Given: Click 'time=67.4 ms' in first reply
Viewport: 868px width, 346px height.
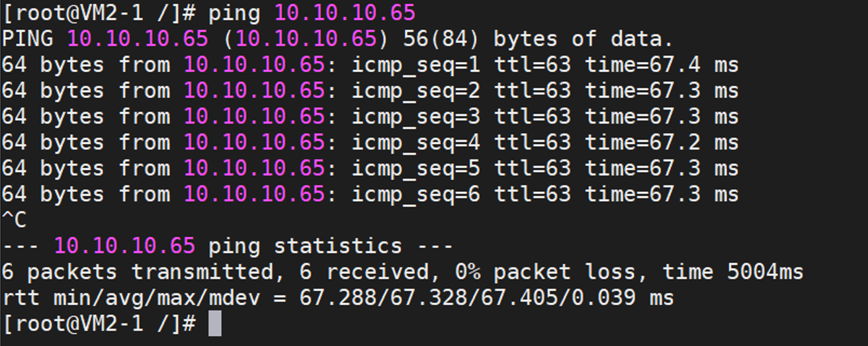Looking at the screenshot, I should (x=662, y=65).
